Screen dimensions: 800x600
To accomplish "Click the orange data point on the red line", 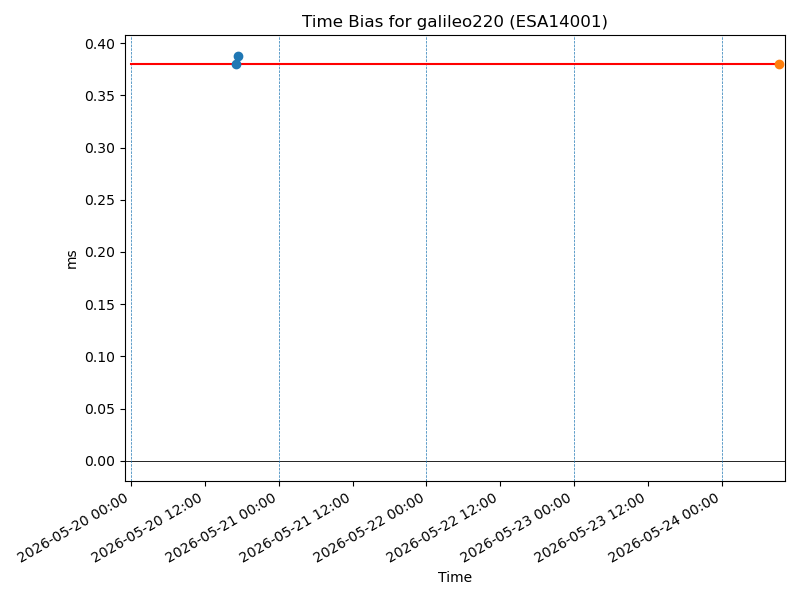I will [x=779, y=64].
